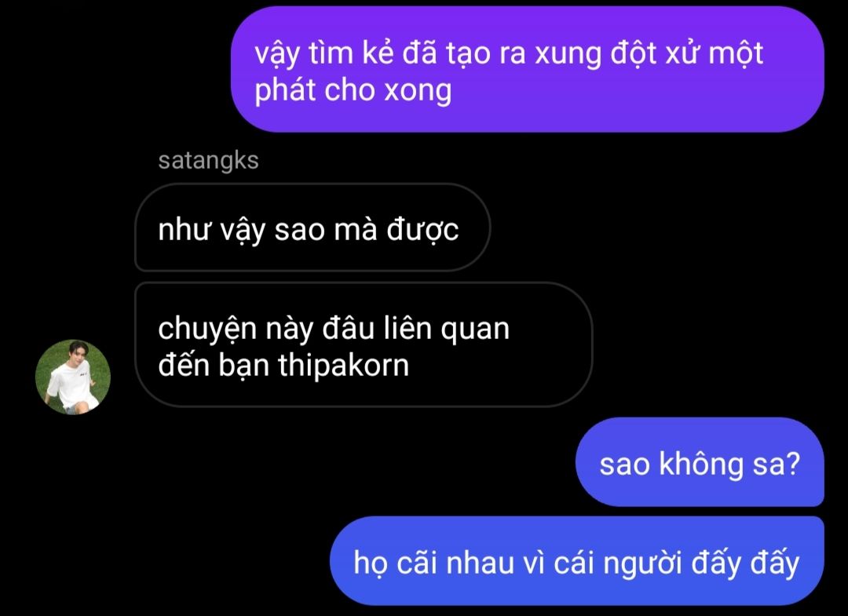848x616 pixels.
Task: Click the word "cãi" in the bottom bubble
Action: coord(416,563)
